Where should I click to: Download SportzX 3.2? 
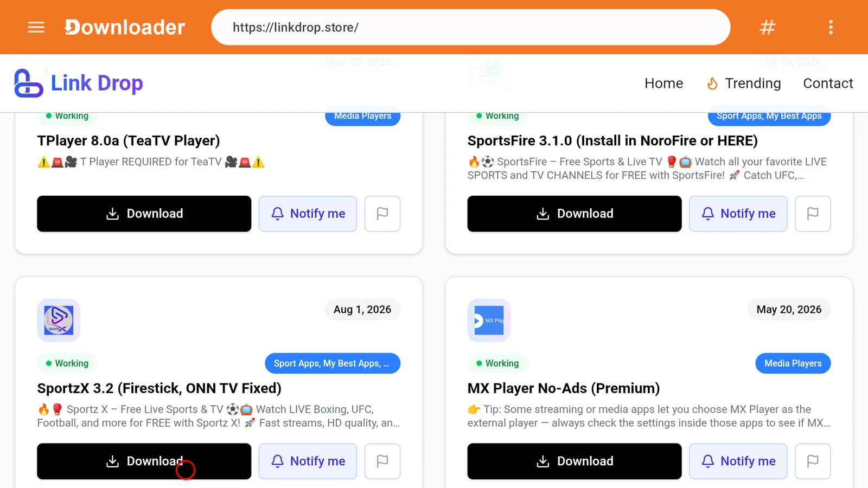pos(144,461)
